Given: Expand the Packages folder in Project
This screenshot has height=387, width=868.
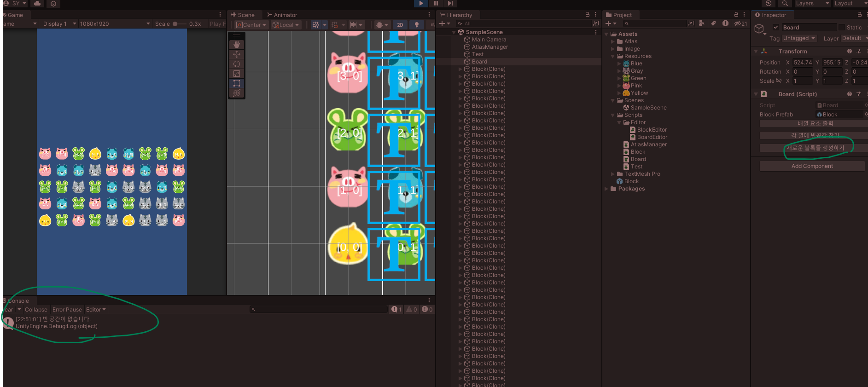Looking at the screenshot, I should pyautogui.click(x=606, y=189).
